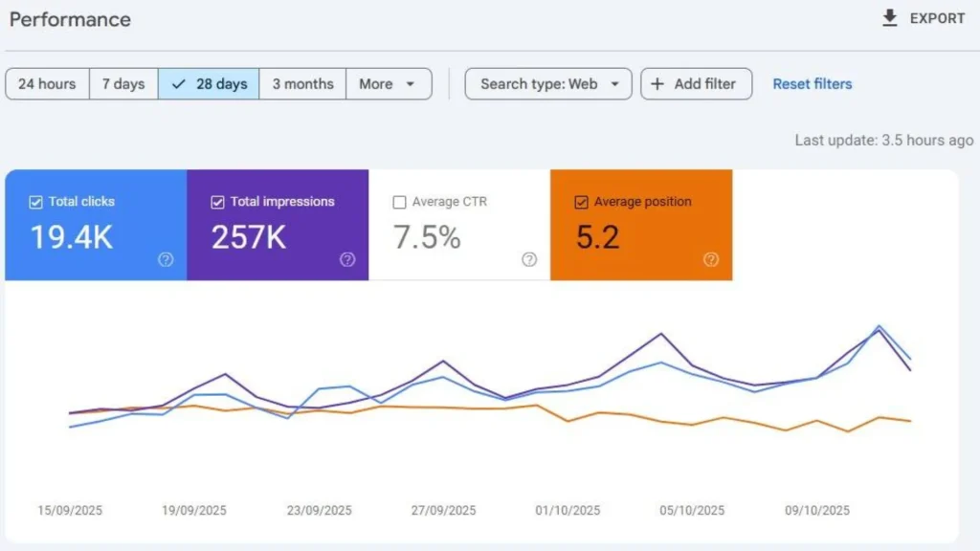Screen dimensions: 980x551
Task: Open the Search type: Web dropdown
Action: 547,84
